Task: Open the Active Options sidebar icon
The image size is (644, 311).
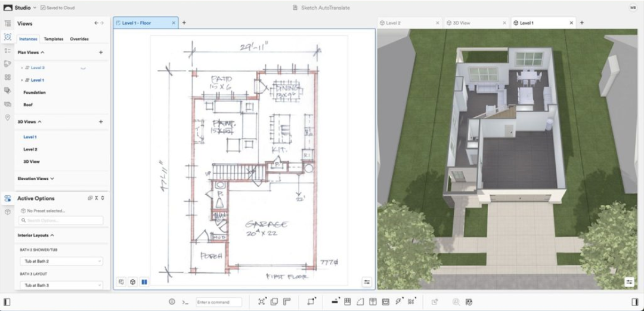Action: pos(7,198)
